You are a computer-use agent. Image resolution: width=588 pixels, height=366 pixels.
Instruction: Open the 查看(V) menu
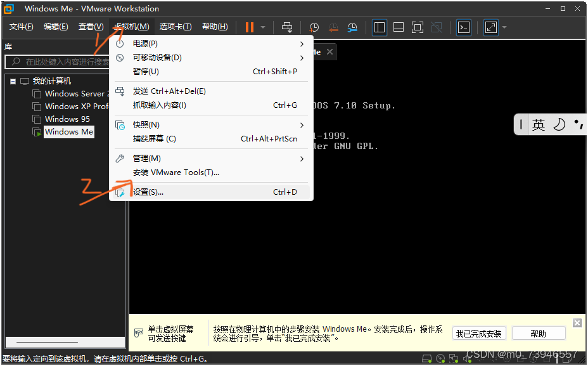[91, 27]
